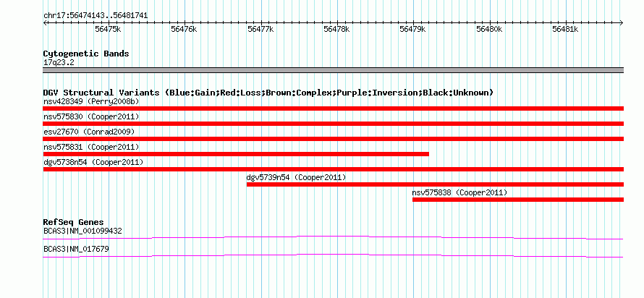
Task: Click the 56481k ruler tick label
Action: pos(565,29)
